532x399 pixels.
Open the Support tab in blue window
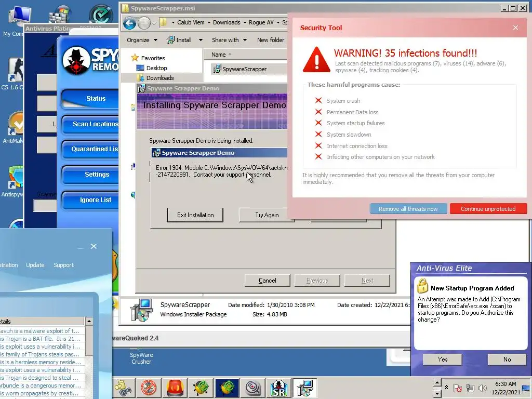(63, 265)
